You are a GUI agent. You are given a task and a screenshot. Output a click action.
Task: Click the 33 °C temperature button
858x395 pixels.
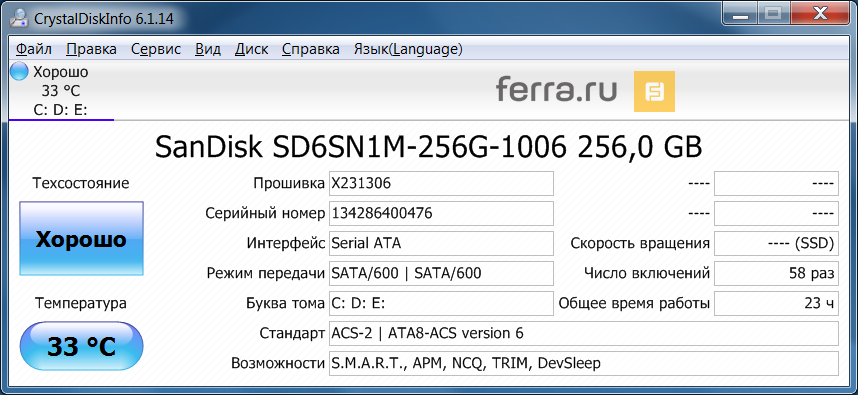[82, 347]
